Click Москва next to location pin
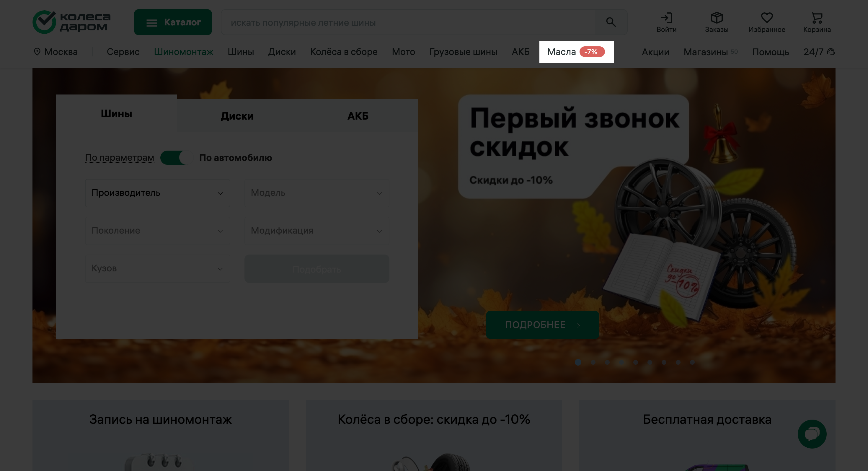 (61, 52)
